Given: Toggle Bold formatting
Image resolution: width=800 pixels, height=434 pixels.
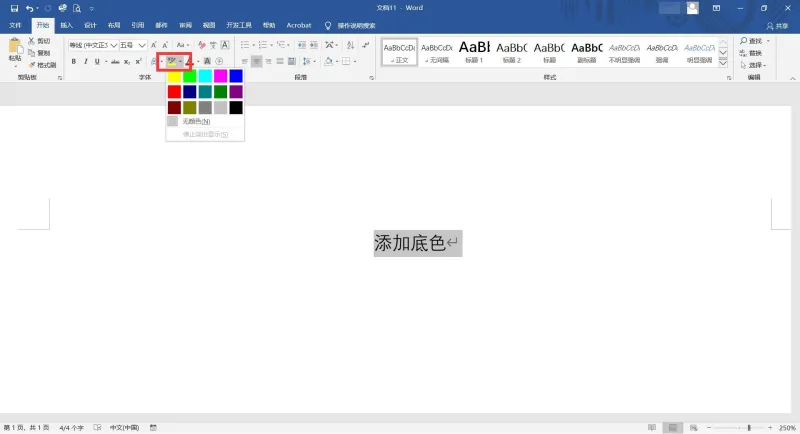Looking at the screenshot, I should pyautogui.click(x=73, y=62).
